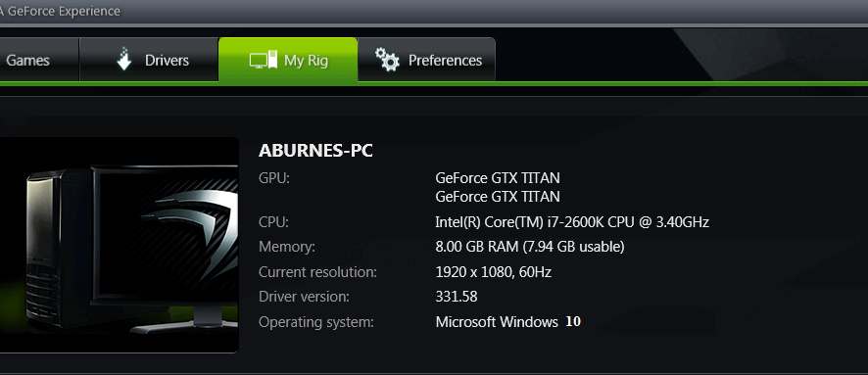Click the Preferences gears icon
Viewport: 868px width, 375px height.
(387, 59)
